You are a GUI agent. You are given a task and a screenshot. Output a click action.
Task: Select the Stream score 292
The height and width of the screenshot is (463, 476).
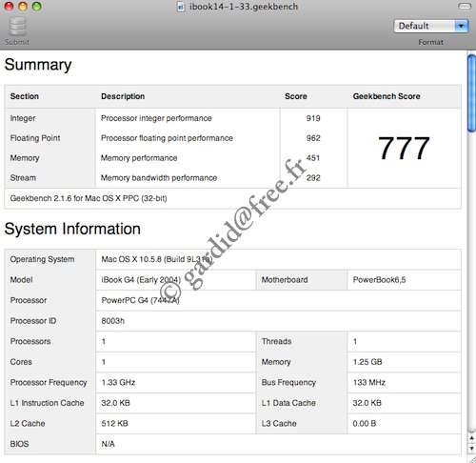point(313,178)
